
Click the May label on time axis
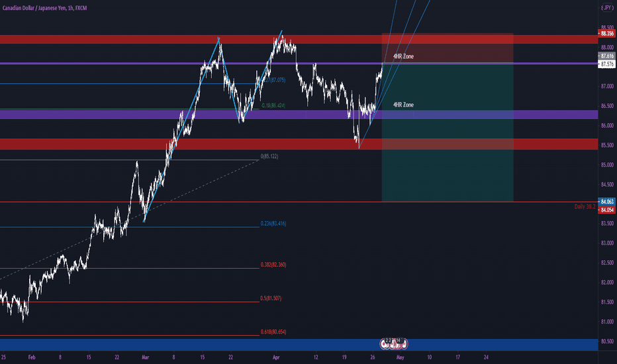point(400,357)
